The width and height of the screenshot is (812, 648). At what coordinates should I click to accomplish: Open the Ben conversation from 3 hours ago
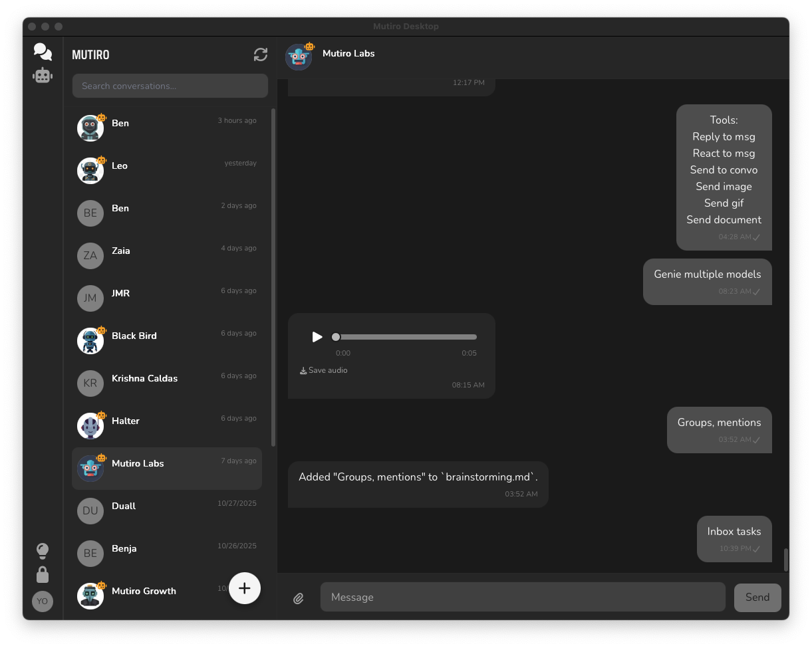click(x=166, y=128)
